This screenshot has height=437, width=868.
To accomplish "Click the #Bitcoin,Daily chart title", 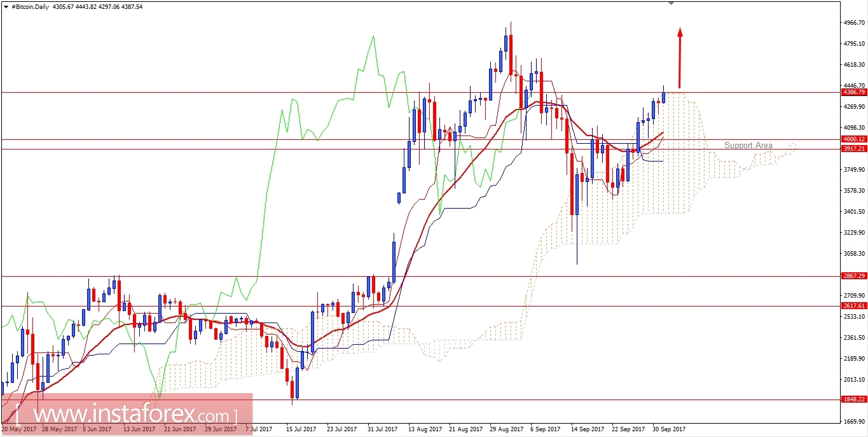I will 32,6.
